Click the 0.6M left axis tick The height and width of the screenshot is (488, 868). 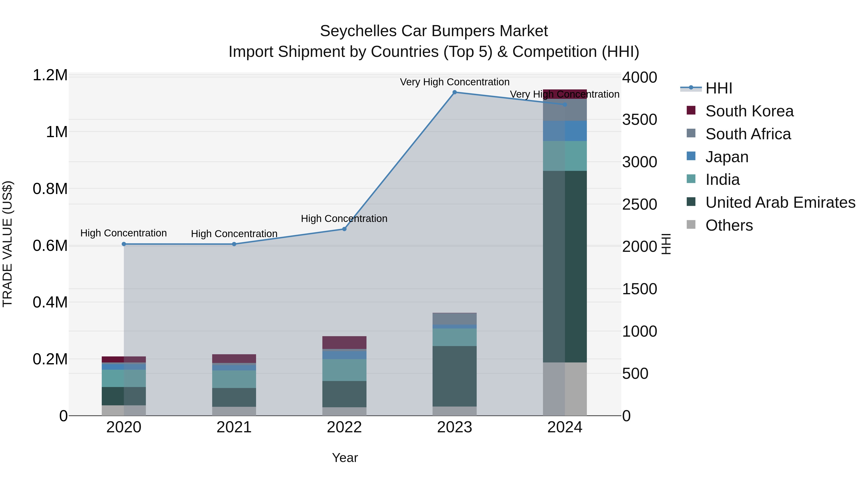click(x=50, y=246)
